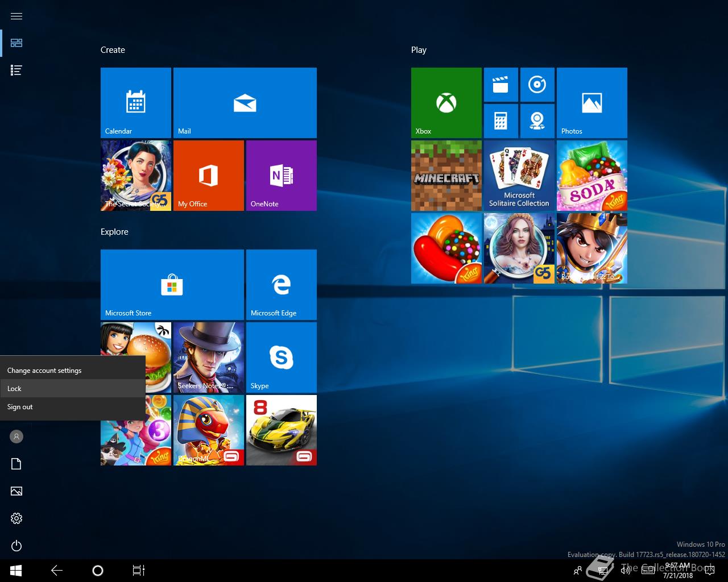The width and height of the screenshot is (728, 582).
Task: Open the Documents sidebar icon
Action: coord(16,464)
